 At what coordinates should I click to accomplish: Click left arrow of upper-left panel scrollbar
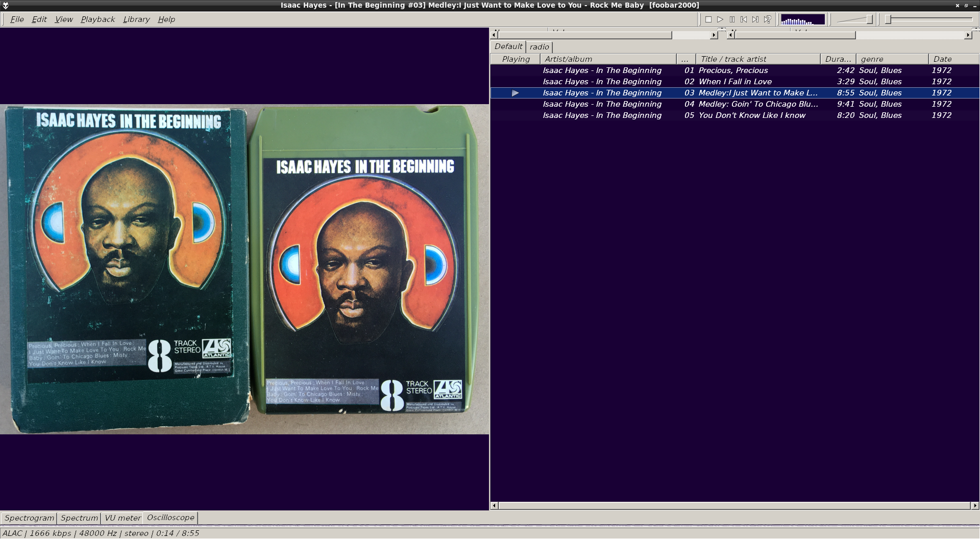[494, 35]
